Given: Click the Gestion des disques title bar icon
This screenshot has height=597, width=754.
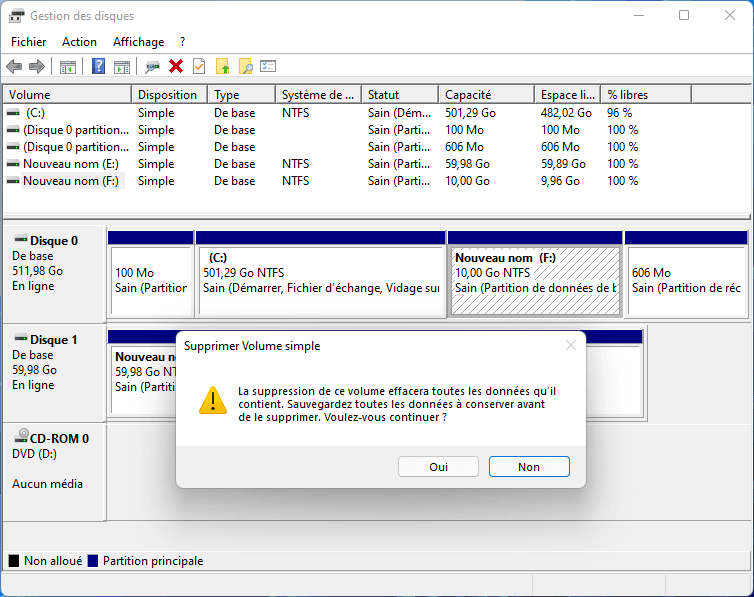Looking at the screenshot, I should point(16,15).
